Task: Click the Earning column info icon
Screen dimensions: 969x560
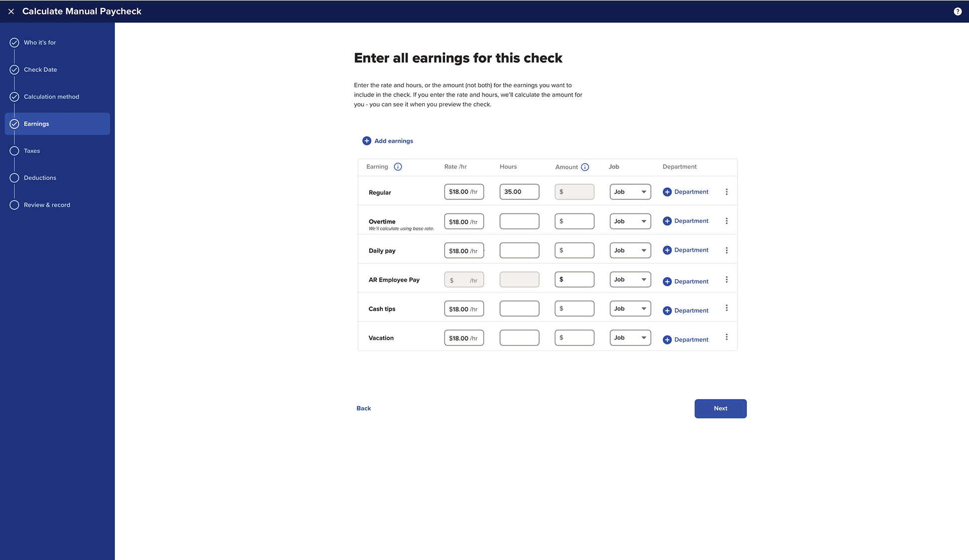Action: click(x=398, y=167)
